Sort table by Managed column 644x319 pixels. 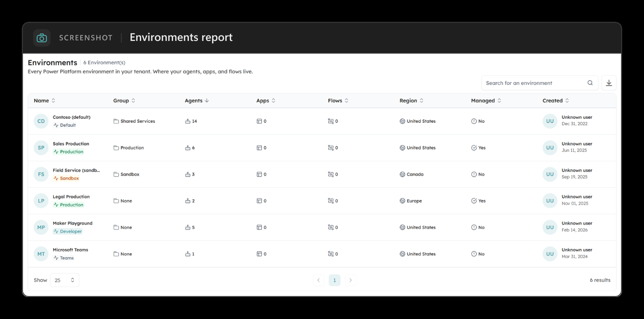[x=486, y=100]
